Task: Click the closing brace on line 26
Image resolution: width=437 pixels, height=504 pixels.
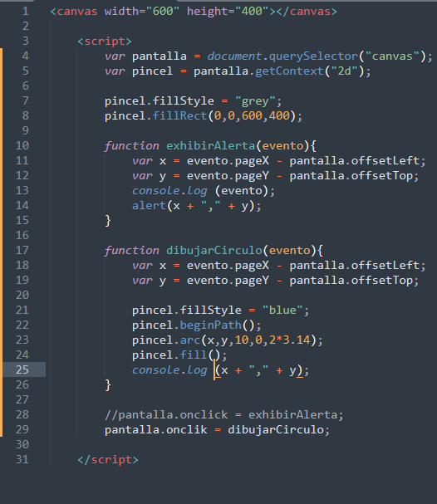Action: [x=108, y=384]
